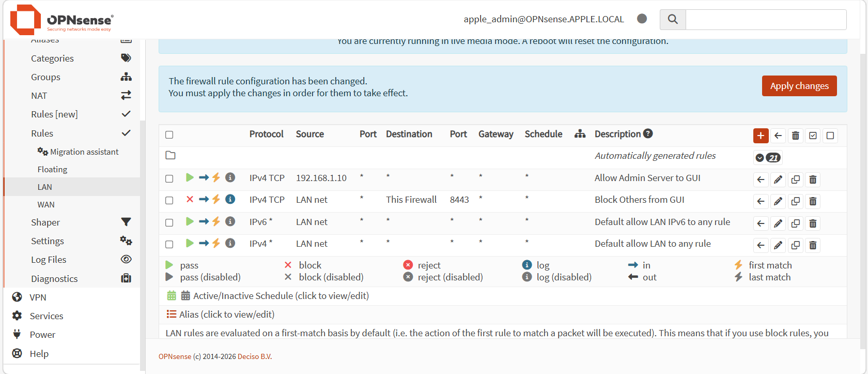This screenshot has width=868, height=374.
Task: Select the WAN rules page
Action: click(72, 205)
